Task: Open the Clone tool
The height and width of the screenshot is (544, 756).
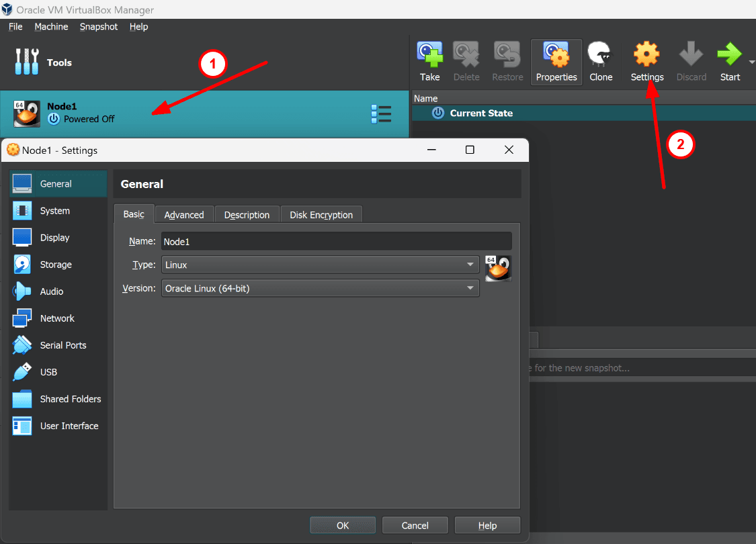Action: [x=600, y=60]
